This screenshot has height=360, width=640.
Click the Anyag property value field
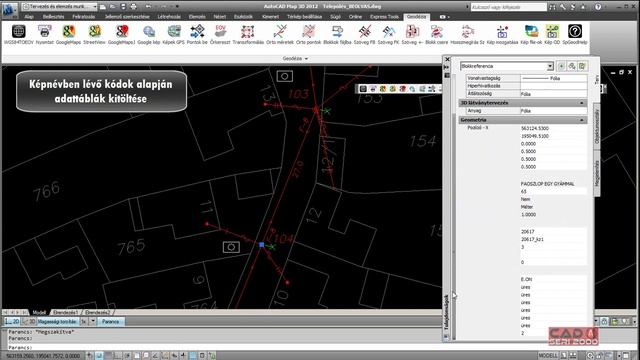click(x=553, y=111)
